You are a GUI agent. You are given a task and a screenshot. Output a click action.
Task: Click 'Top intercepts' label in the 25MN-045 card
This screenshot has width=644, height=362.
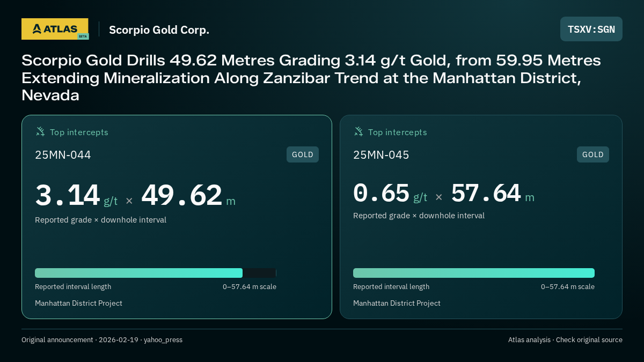[x=397, y=132]
